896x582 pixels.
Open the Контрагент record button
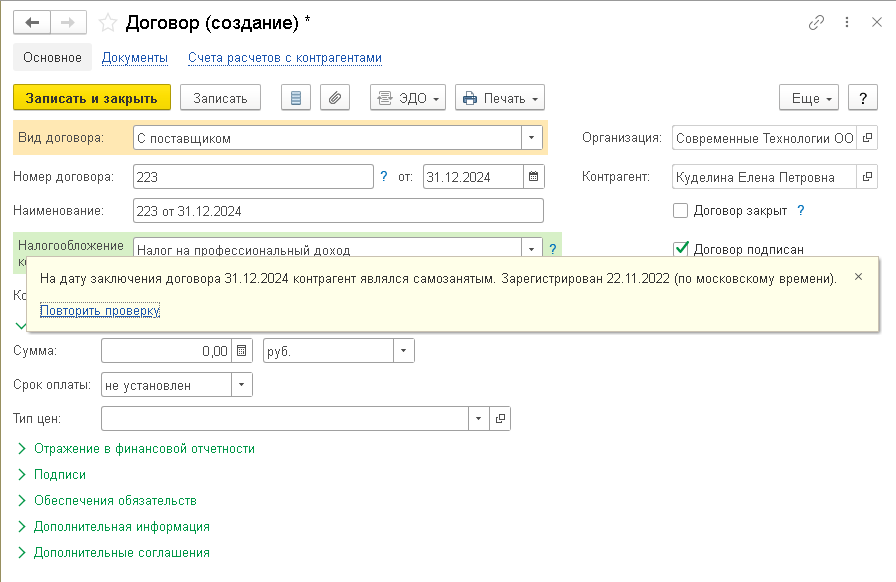coord(867,177)
